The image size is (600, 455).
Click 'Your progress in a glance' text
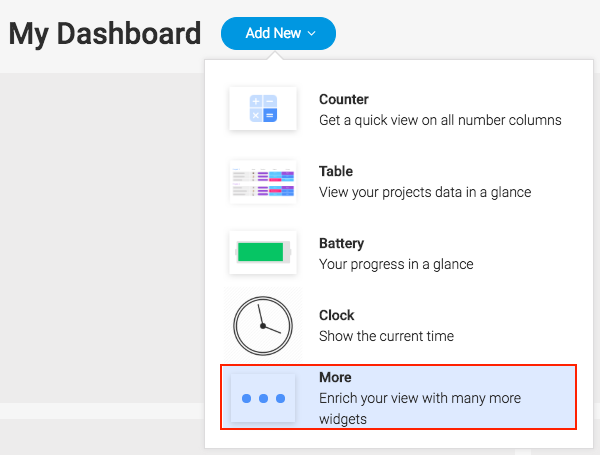pos(396,264)
